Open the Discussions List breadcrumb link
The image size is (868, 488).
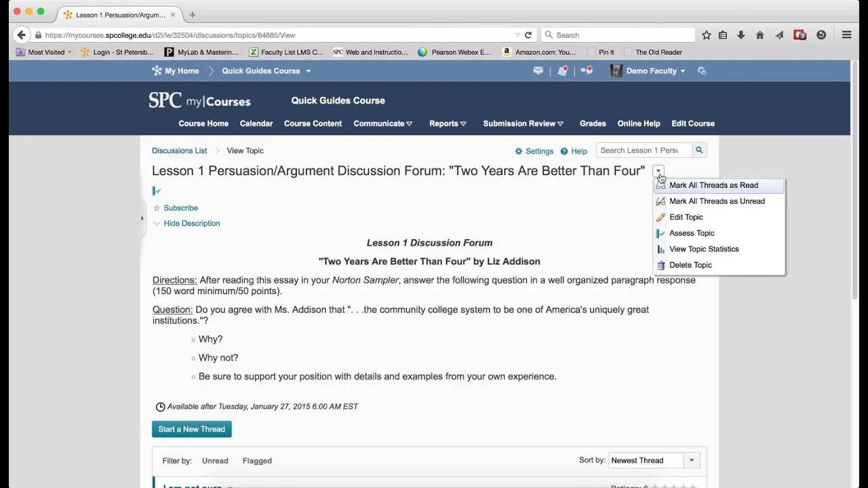pyautogui.click(x=180, y=150)
